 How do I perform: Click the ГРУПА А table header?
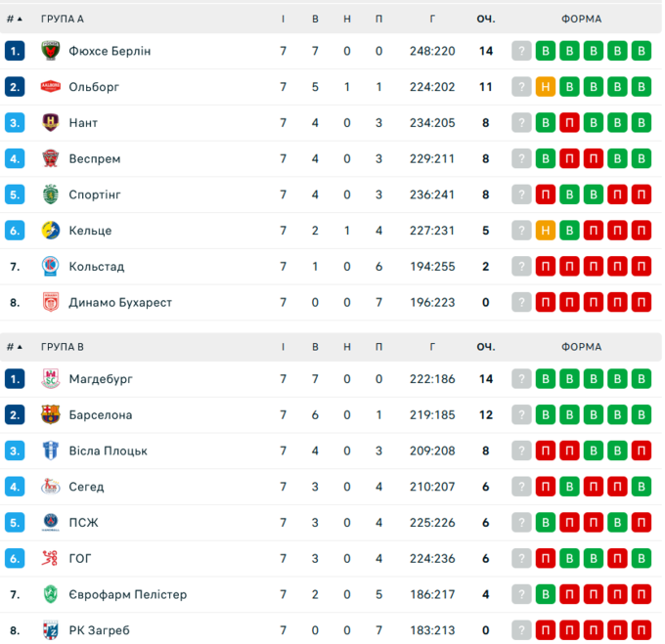pos(63,19)
